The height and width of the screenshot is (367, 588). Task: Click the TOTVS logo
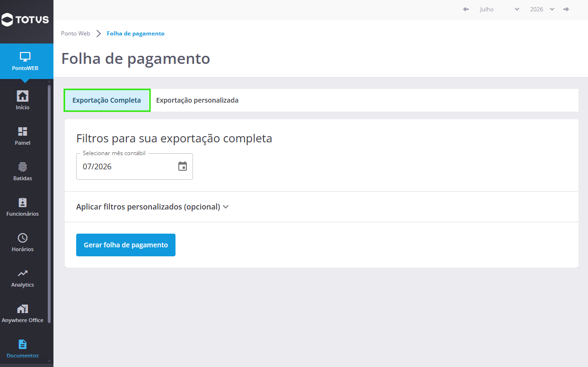[25, 19]
